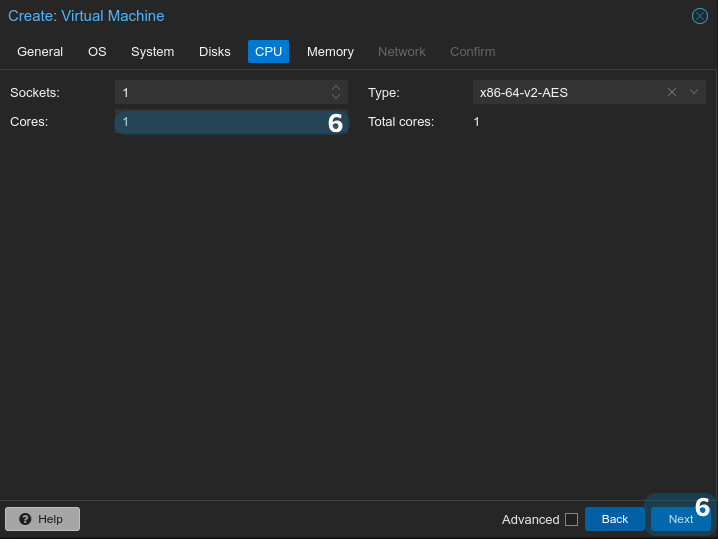Click inside the Cores input field
Image resolution: width=718 pixels, height=539 pixels.
pos(220,122)
